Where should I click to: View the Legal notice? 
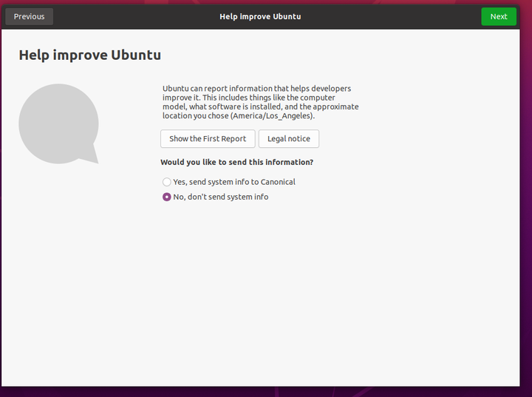tap(289, 138)
